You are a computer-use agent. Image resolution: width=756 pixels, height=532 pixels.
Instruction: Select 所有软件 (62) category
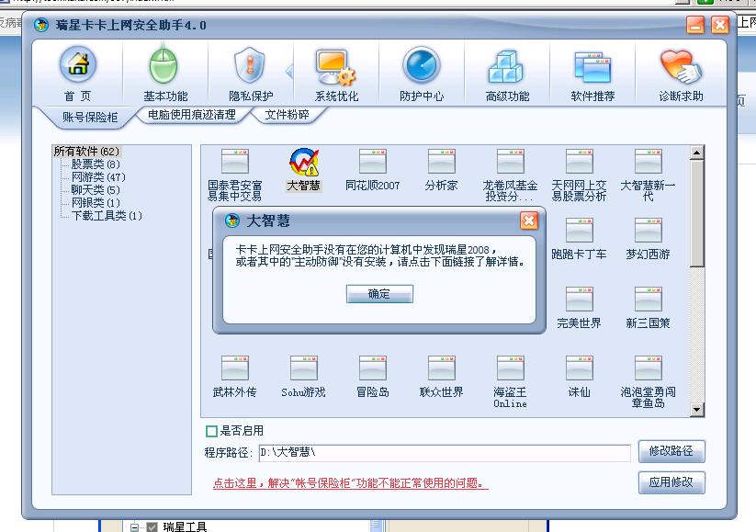click(86, 151)
